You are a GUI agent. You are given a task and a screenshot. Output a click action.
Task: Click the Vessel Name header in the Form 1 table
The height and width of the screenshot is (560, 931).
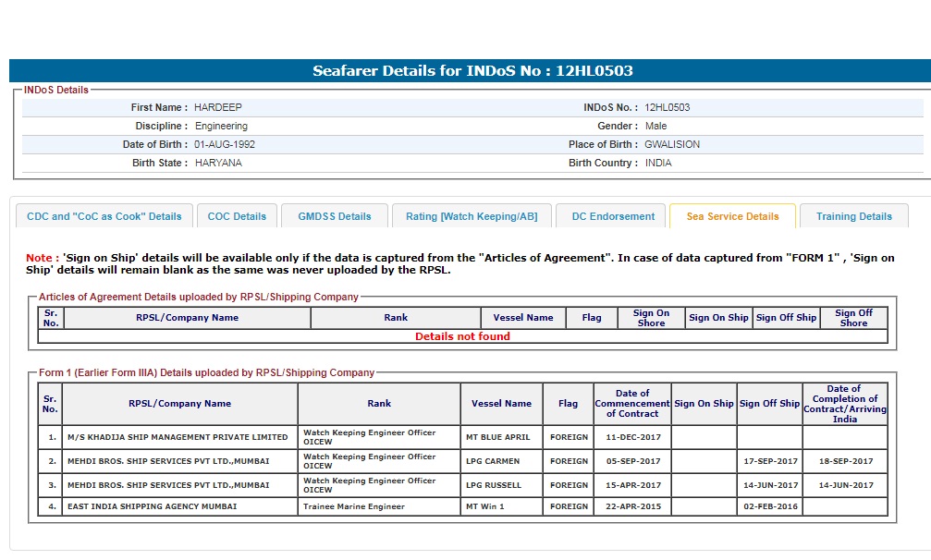pyautogui.click(x=501, y=404)
